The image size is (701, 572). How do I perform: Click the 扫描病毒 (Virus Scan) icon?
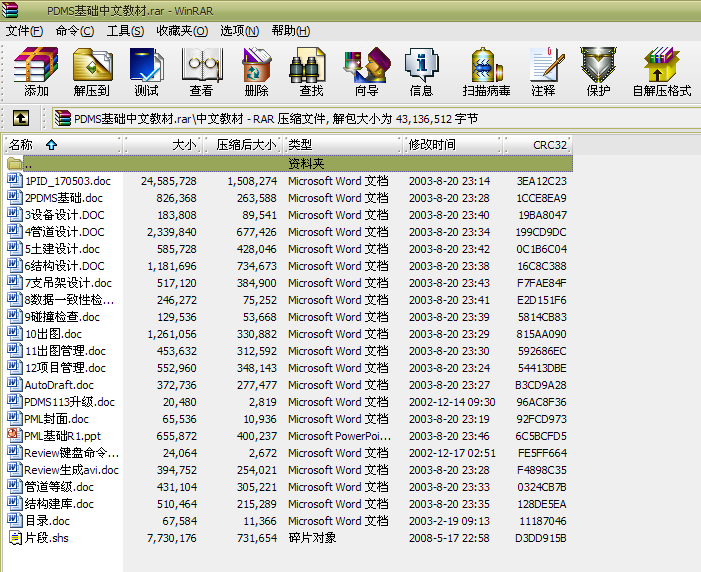click(487, 65)
